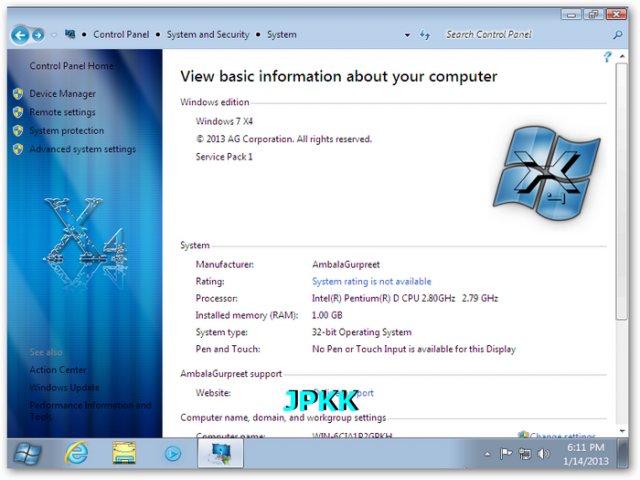Navigate to Control Panel breadcrumb
640x480 pixels.
point(121,35)
